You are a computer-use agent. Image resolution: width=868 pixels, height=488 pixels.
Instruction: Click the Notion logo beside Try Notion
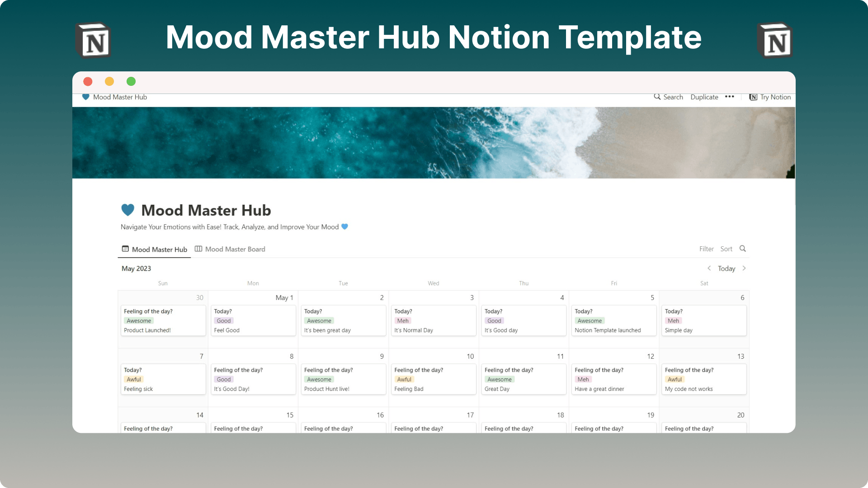(x=753, y=97)
